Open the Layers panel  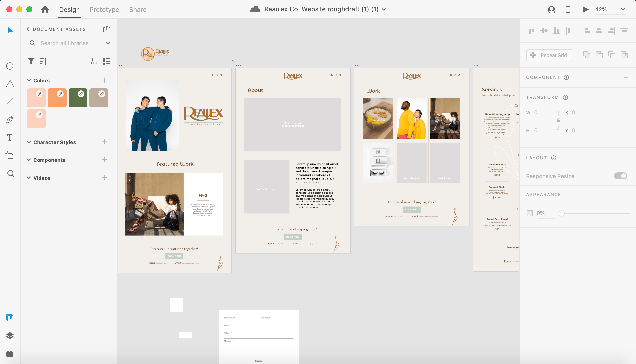tap(10, 335)
